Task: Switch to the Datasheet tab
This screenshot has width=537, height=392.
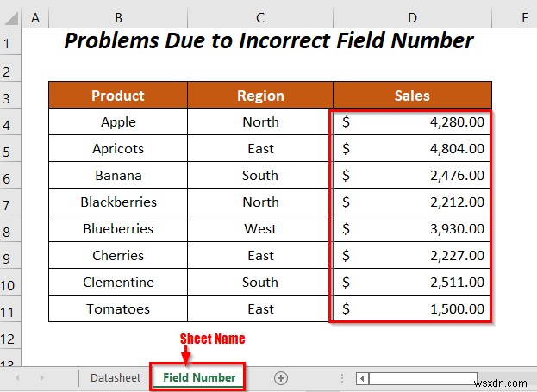Action: tap(116, 377)
